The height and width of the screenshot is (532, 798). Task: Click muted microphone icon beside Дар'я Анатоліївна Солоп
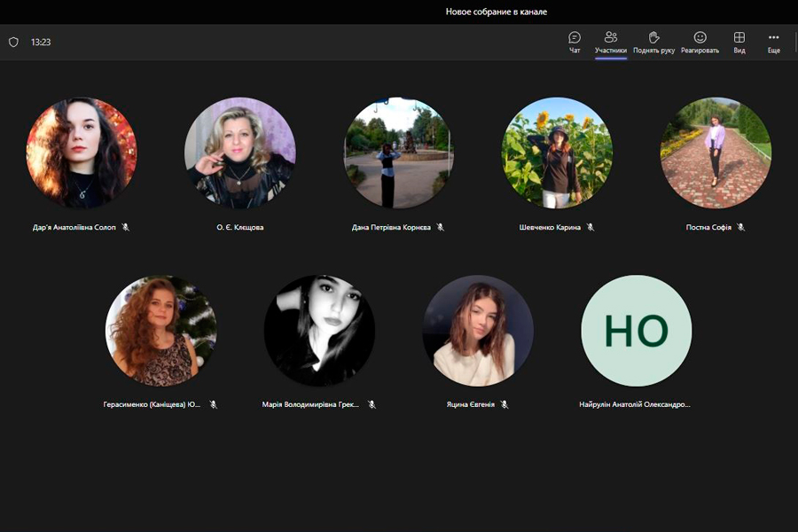point(126,227)
